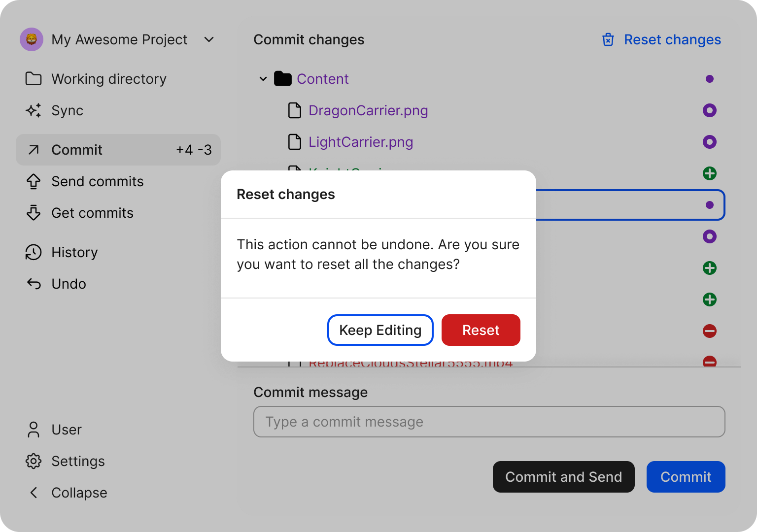757x532 pixels.
Task: Confirm with the red Reset button
Action: coord(481,330)
